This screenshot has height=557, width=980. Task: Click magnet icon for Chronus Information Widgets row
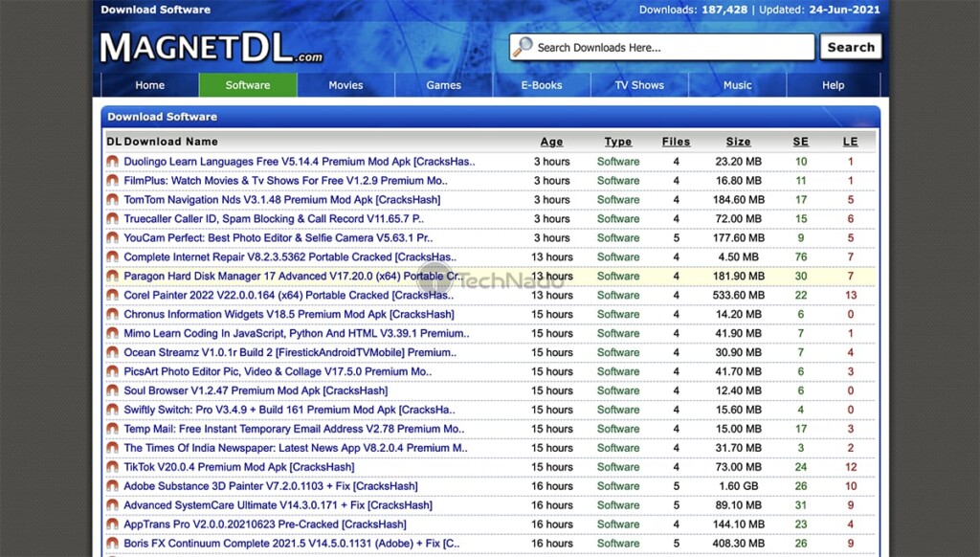click(x=113, y=314)
